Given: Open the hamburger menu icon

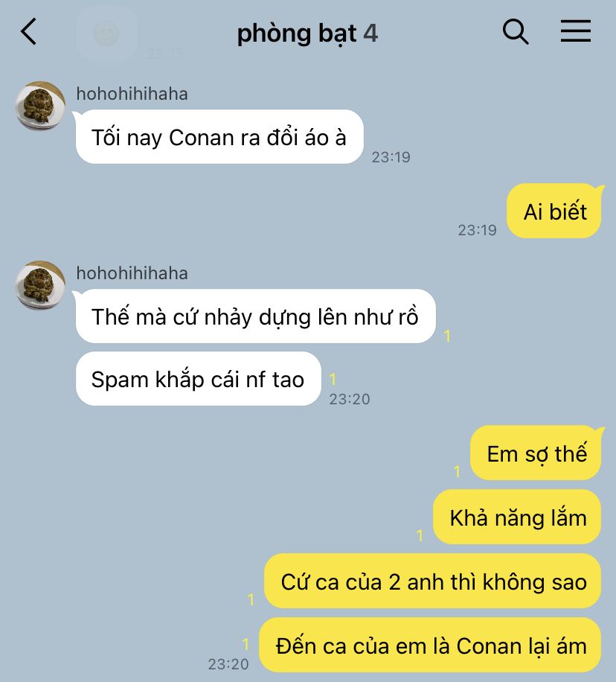Looking at the screenshot, I should 576,31.
